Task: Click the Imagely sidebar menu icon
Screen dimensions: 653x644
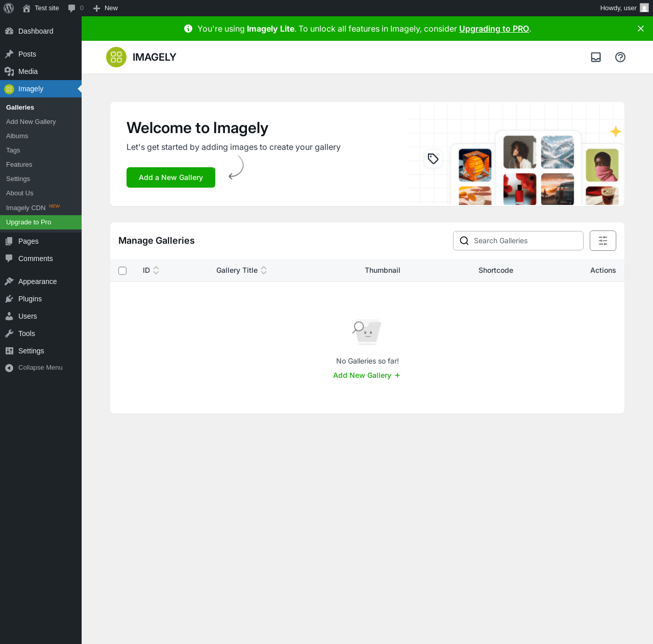Action: [9, 89]
